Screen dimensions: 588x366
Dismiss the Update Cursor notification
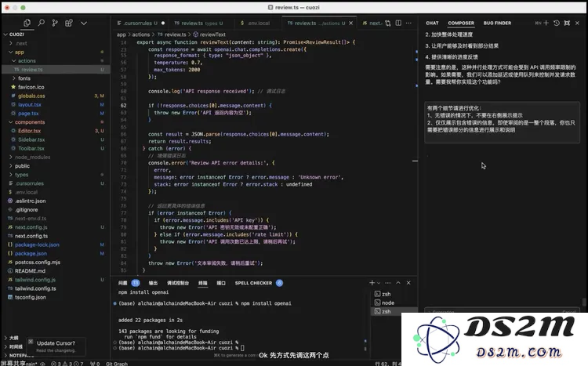click(31, 342)
